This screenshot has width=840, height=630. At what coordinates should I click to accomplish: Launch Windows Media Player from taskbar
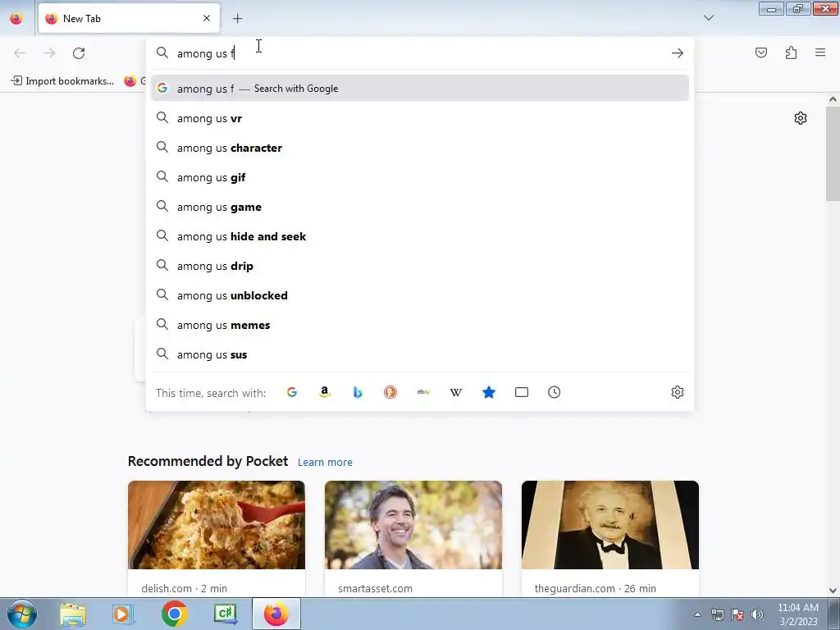(122, 614)
